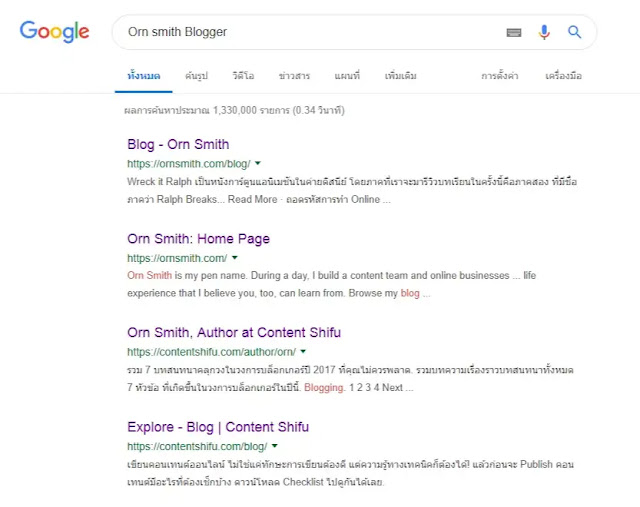Expand arrow next to ornsmith.com/blog/ URL
This screenshot has height=507, width=640.
(x=258, y=163)
